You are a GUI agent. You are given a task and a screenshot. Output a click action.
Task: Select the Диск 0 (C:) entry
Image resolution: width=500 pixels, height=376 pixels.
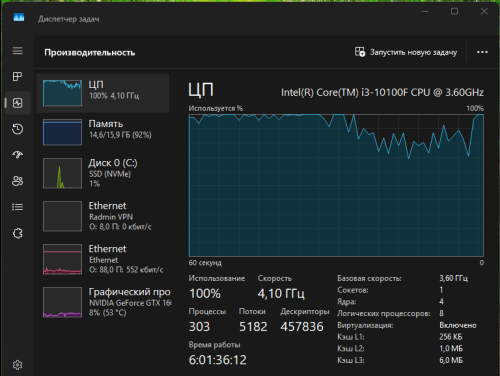[103, 173]
